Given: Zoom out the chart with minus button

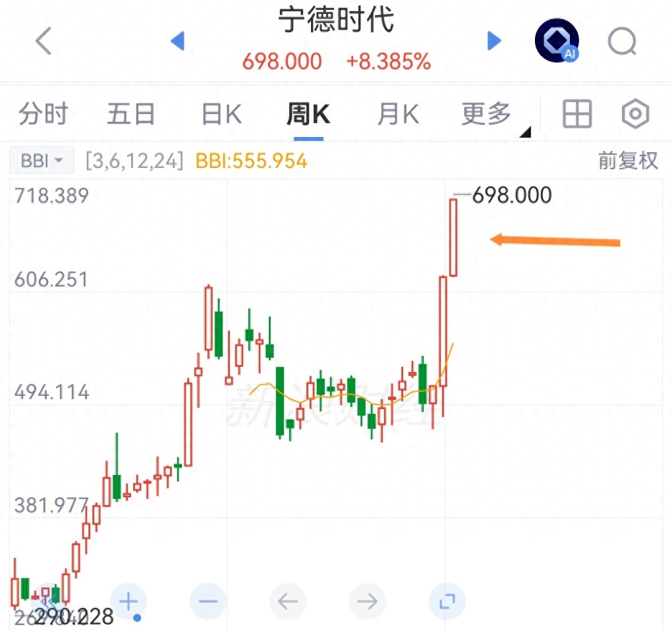Looking at the screenshot, I should [208, 602].
